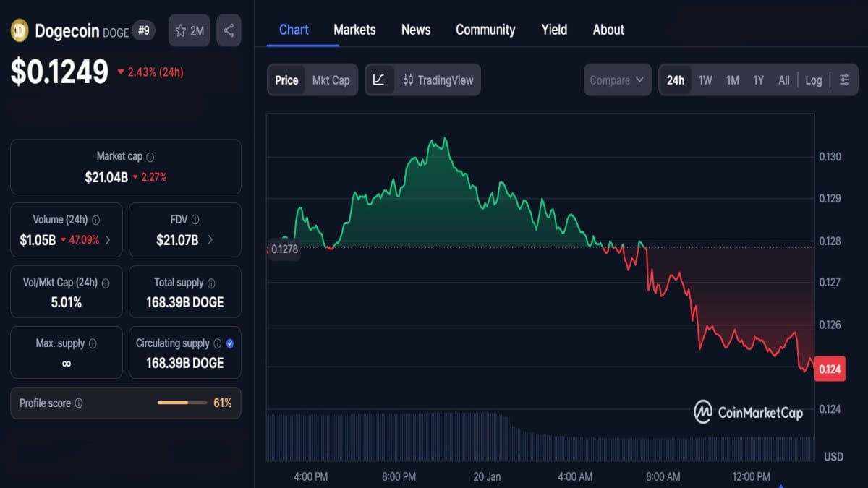Click the $21.07B FDV value
The height and width of the screenshot is (488, 868).
177,240
